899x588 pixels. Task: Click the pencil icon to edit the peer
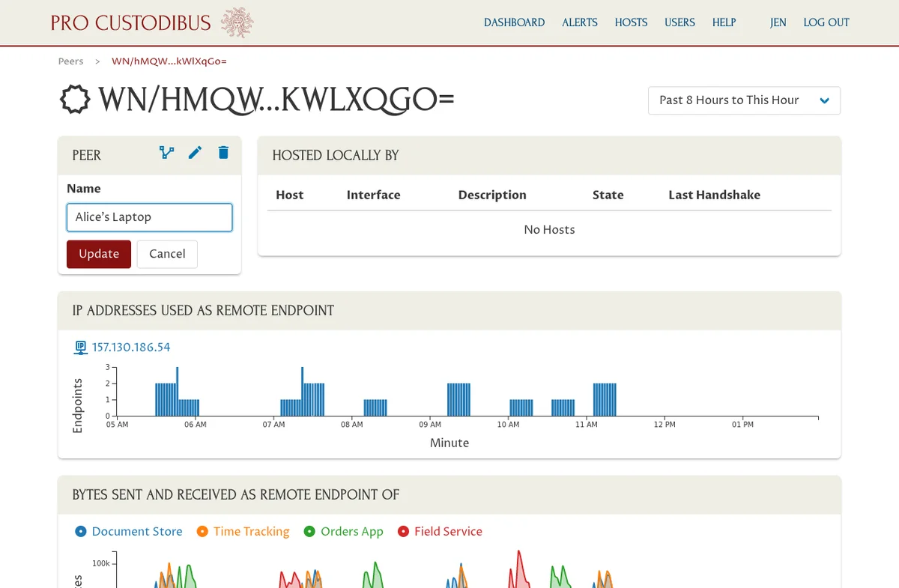(195, 152)
